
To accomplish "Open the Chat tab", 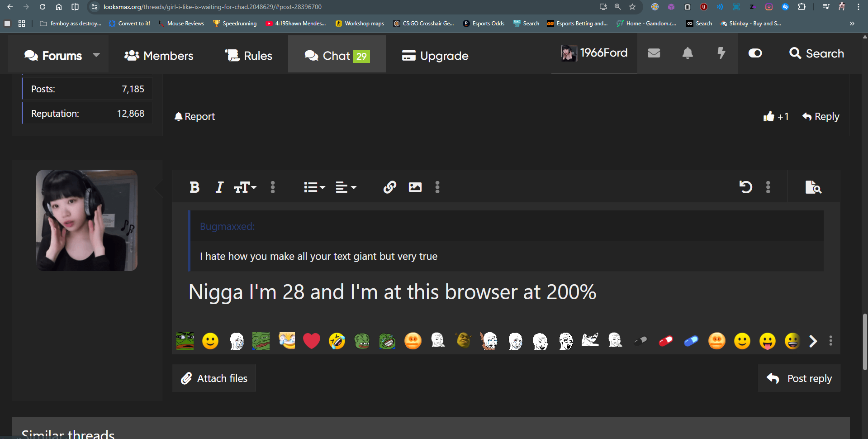I will click(337, 55).
